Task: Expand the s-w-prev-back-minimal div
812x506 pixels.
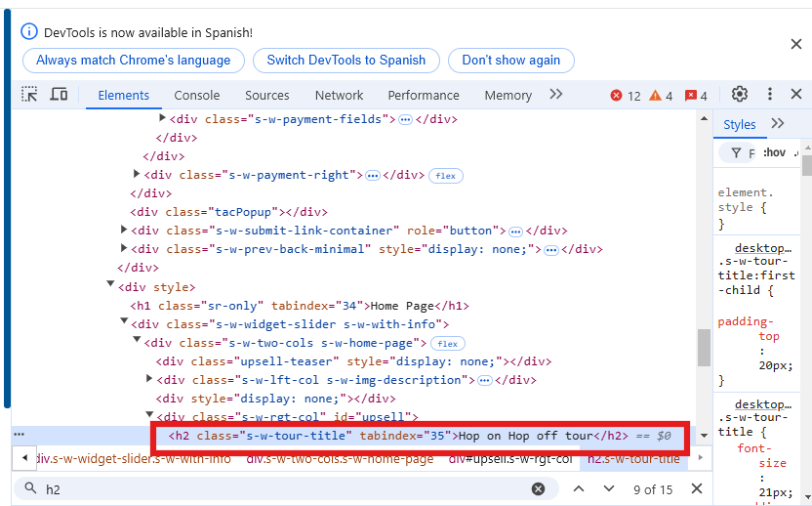Action: tap(124, 248)
